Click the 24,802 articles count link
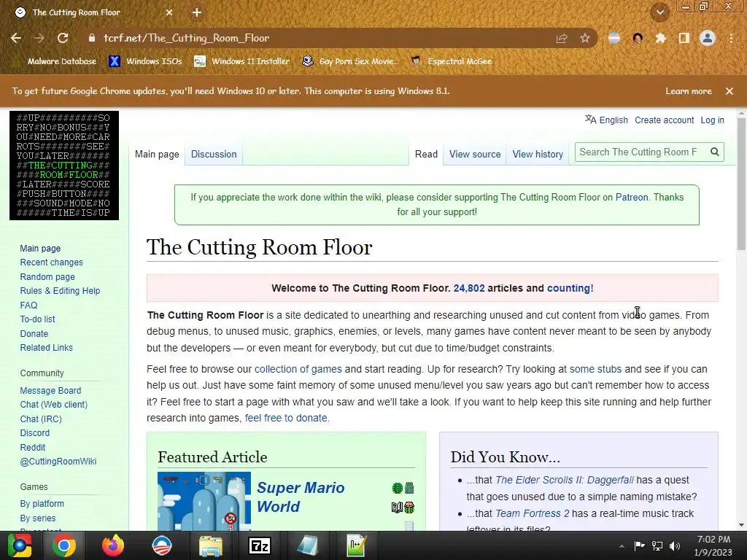 pyautogui.click(x=469, y=288)
